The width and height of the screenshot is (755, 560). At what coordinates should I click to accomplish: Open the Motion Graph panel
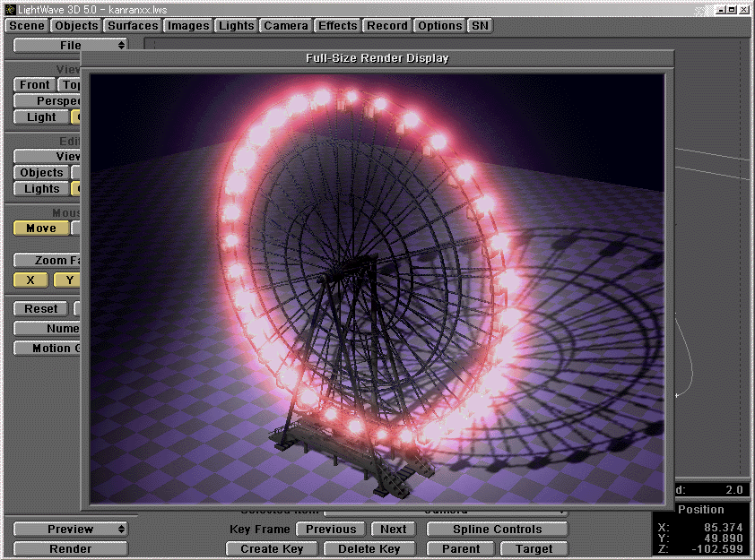point(49,349)
